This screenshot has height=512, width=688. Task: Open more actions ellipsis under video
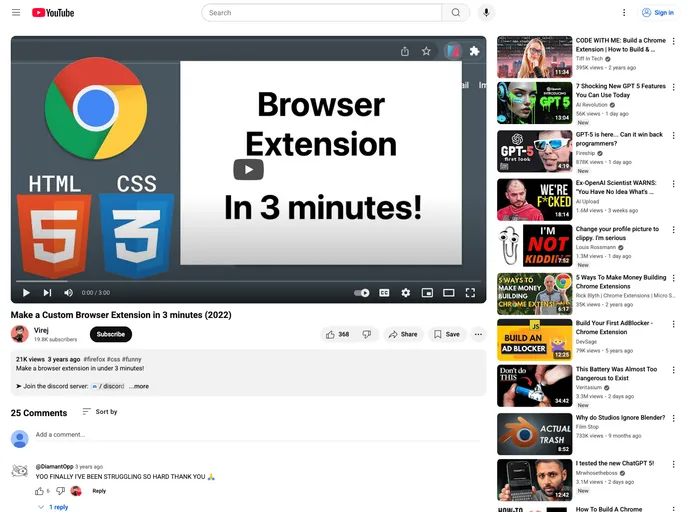click(x=478, y=334)
